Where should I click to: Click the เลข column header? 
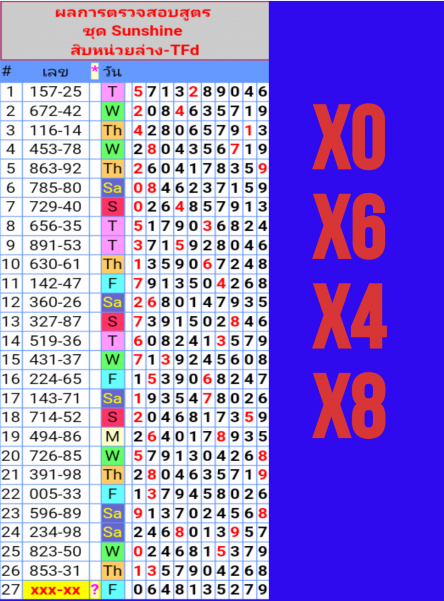(x=56, y=72)
